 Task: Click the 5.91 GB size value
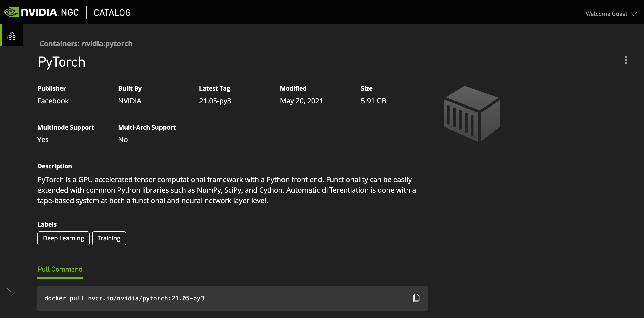coord(374,101)
